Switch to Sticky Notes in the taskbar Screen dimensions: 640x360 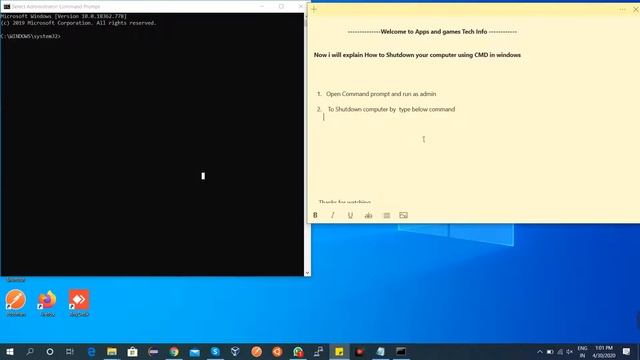(339, 351)
